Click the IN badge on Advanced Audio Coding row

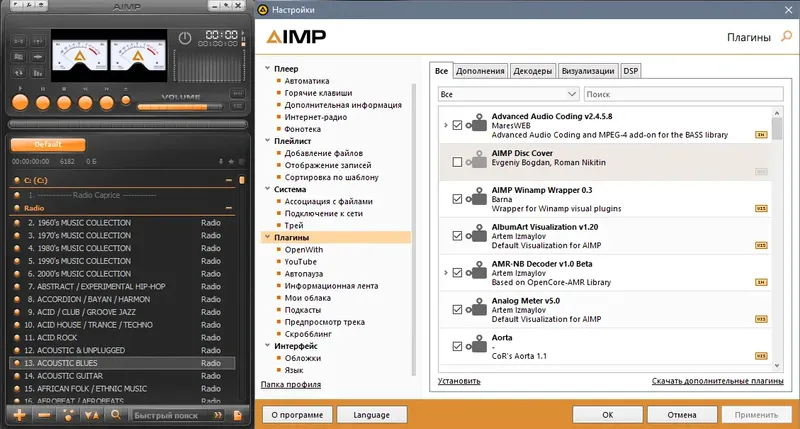pyautogui.click(x=761, y=135)
